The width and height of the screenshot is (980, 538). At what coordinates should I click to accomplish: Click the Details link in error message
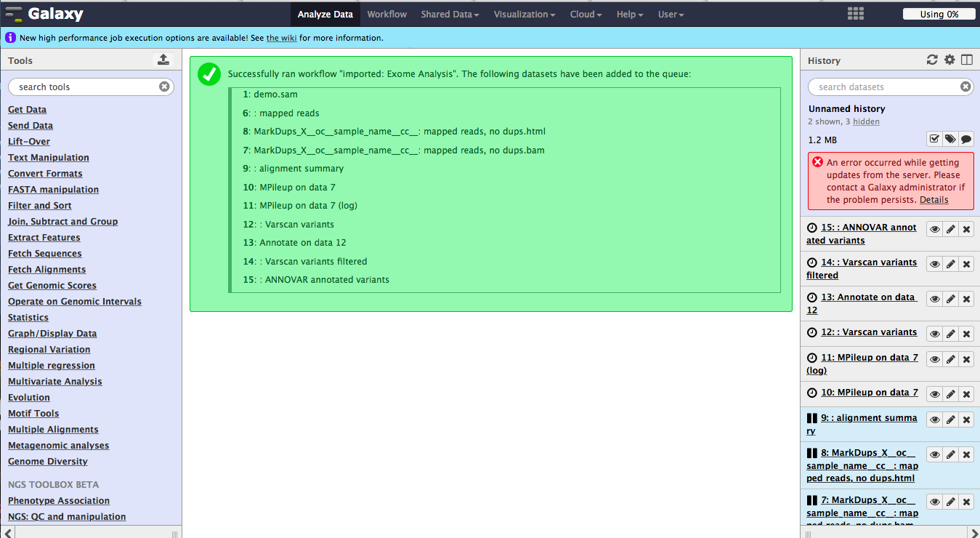(x=934, y=199)
